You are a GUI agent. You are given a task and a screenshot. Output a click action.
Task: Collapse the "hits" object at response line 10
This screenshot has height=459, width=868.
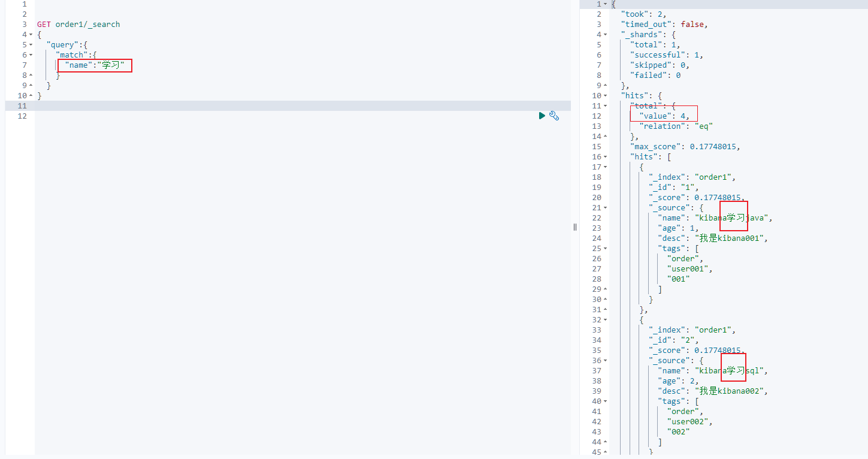click(604, 95)
